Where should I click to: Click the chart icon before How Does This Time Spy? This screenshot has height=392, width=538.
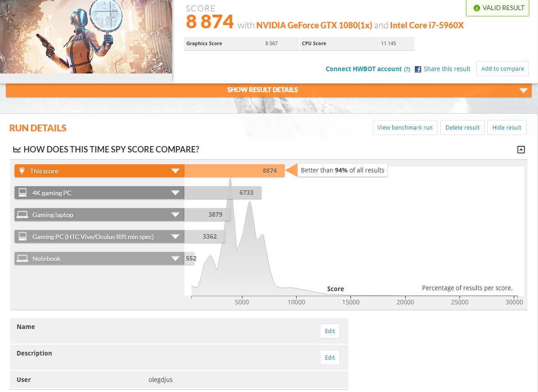click(16, 149)
